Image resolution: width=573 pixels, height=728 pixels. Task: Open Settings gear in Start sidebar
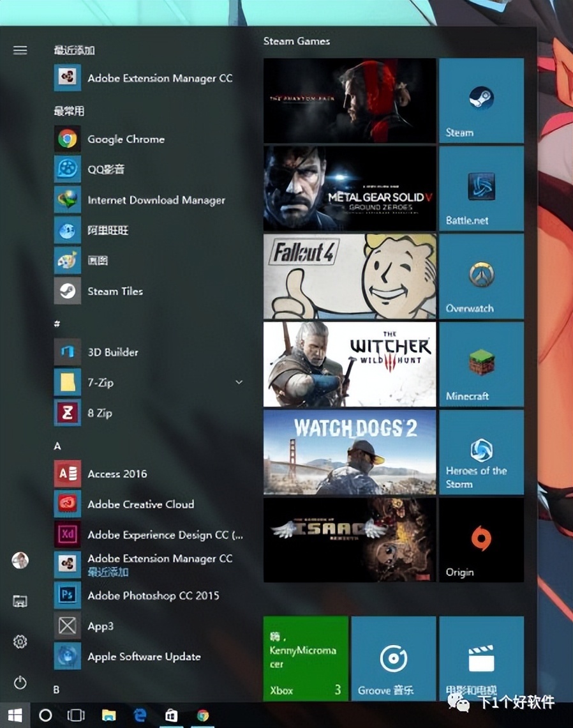click(20, 642)
